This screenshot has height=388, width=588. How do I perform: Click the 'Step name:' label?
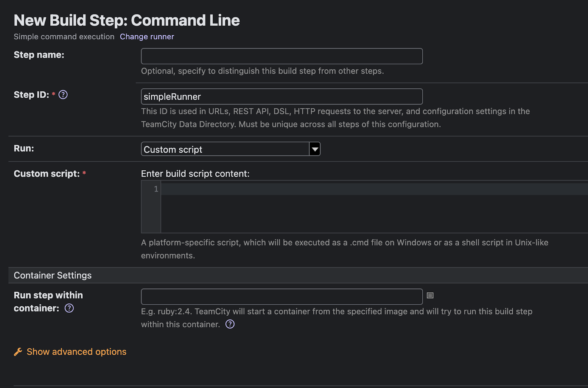[39, 55]
